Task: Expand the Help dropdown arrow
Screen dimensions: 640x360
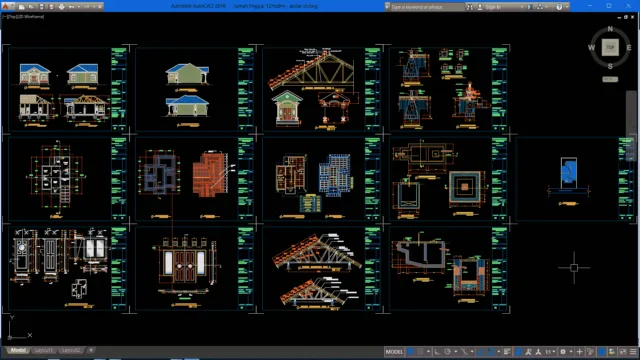Action: click(x=566, y=7)
